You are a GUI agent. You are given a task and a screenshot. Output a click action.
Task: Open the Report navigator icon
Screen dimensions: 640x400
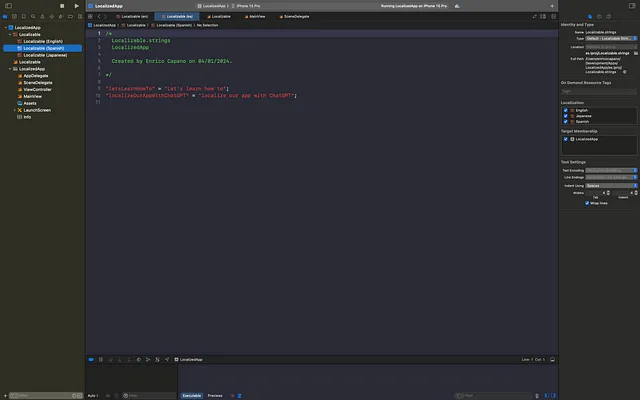[x=80, y=17]
